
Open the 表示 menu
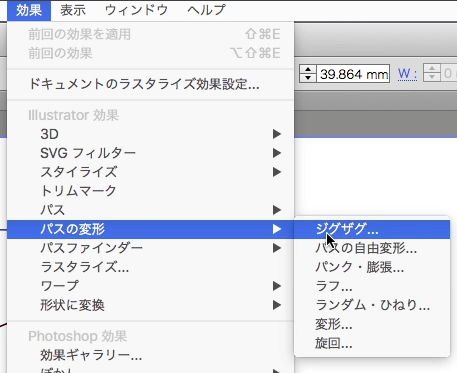click(x=73, y=10)
